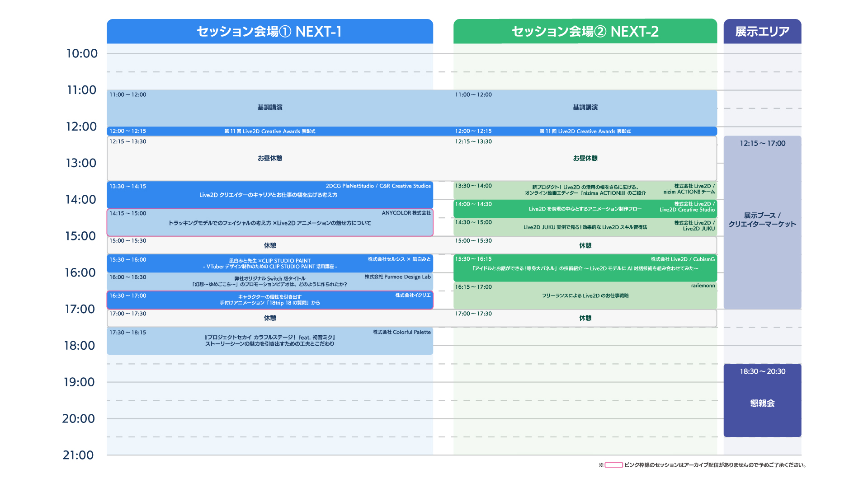Click the 13:00 time axis label

click(x=81, y=163)
